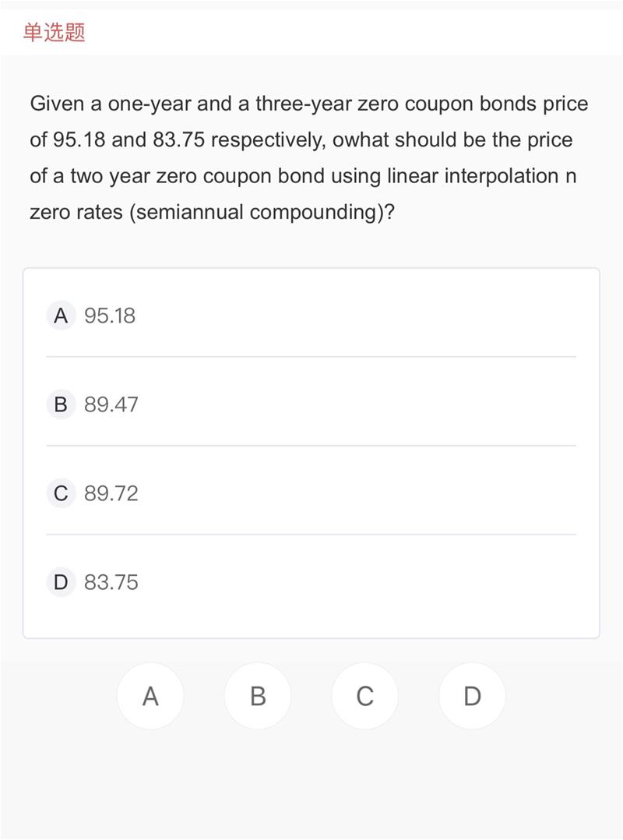Click the 83.75 answer text
This screenshot has height=840, width=623.
pos(111,582)
